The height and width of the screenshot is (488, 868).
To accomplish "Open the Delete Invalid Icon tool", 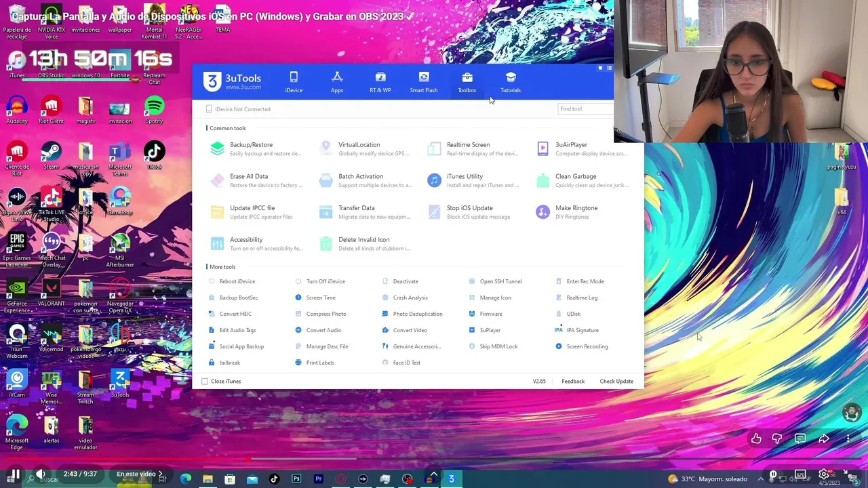I will 364,244.
